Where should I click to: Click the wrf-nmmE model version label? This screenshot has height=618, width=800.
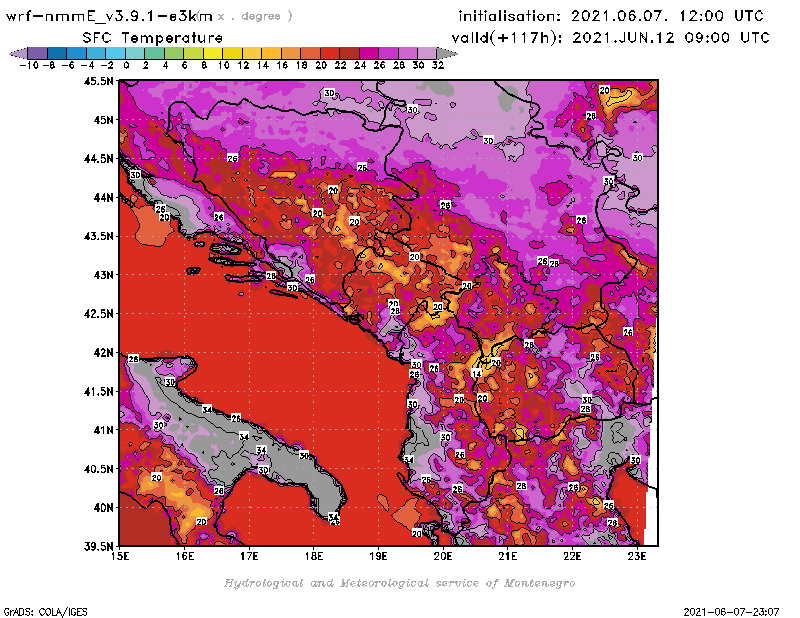pyautogui.click(x=108, y=16)
